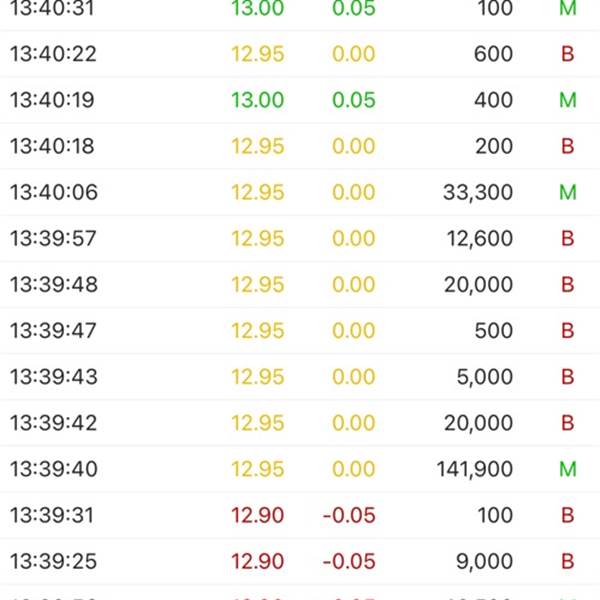Click the red B marker at 13:39:25

point(567,561)
